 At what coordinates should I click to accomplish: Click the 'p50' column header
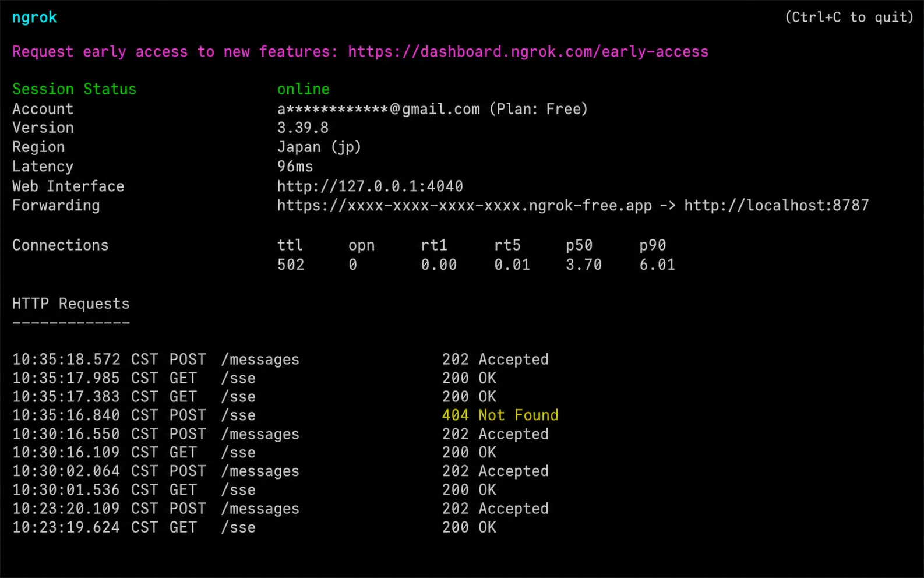pyautogui.click(x=579, y=245)
